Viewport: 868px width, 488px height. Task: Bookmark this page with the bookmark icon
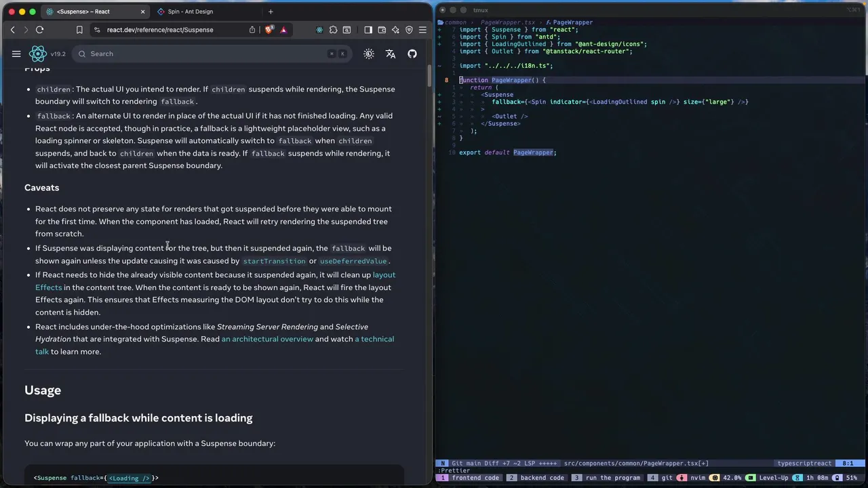click(x=79, y=30)
